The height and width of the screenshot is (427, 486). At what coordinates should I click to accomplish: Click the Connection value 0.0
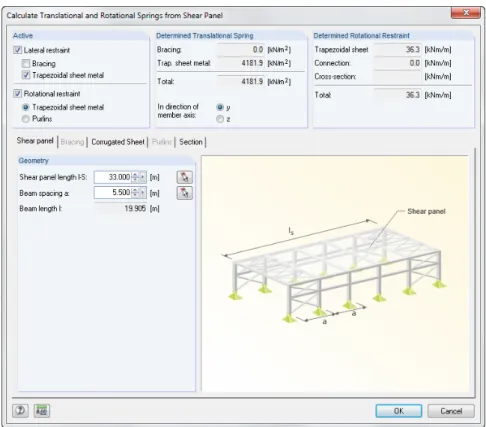pyautogui.click(x=397, y=63)
